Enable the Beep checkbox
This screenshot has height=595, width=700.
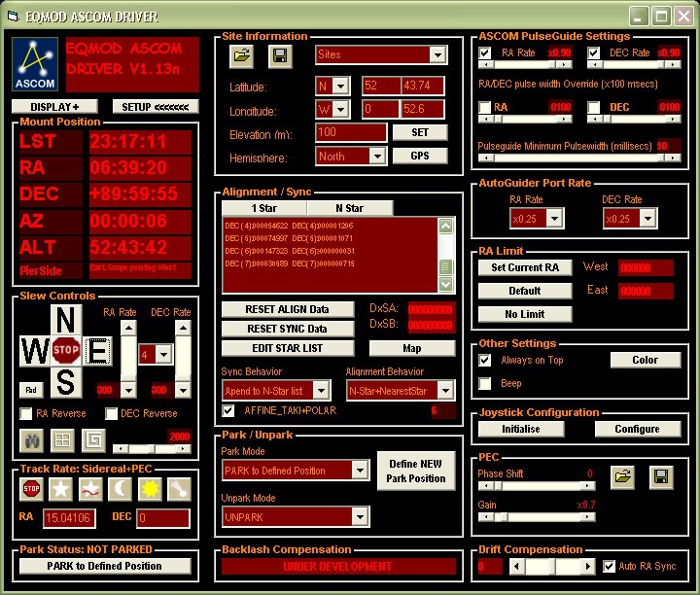click(x=485, y=383)
